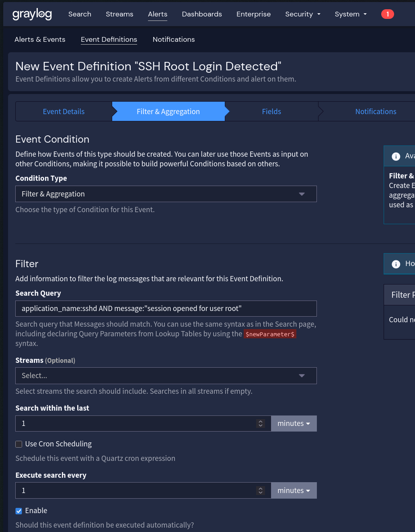Expand the Security menu
Image resolution: width=415 pixels, height=532 pixels.
tap(302, 14)
